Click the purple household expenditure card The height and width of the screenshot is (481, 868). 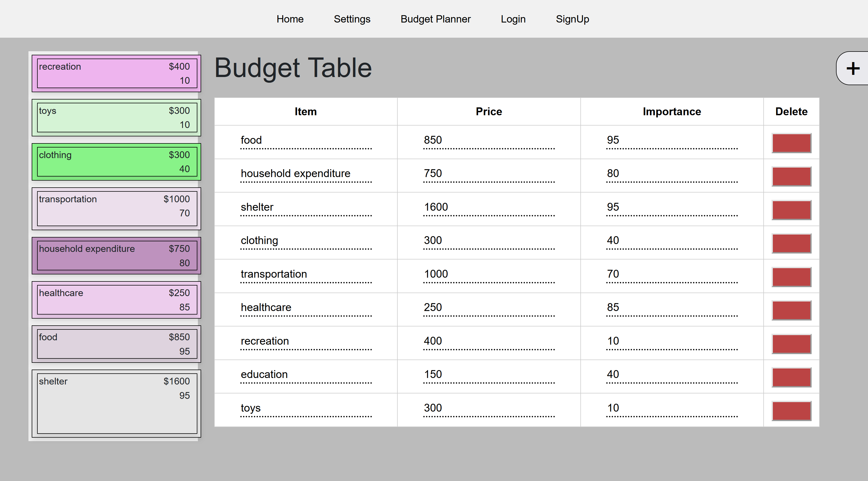(117, 255)
